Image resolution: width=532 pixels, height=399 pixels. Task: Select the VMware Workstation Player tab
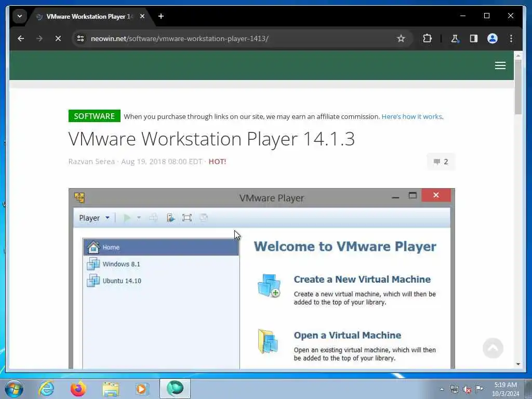(89, 16)
